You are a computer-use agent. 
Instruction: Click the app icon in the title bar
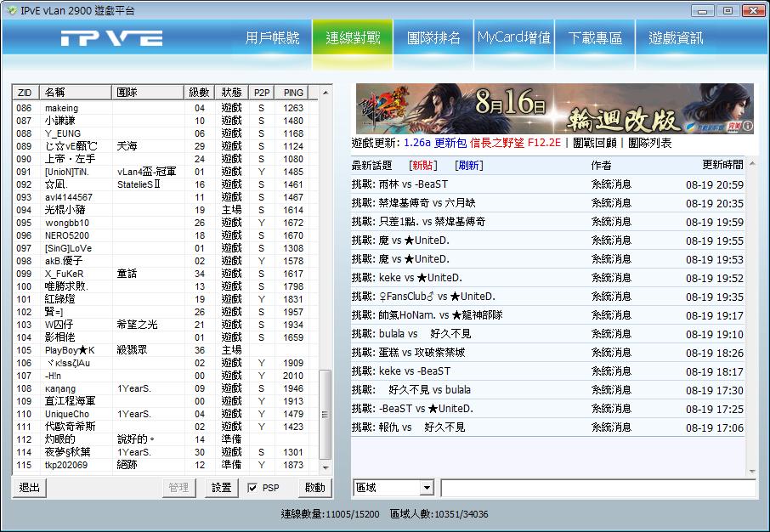[x=11, y=10]
